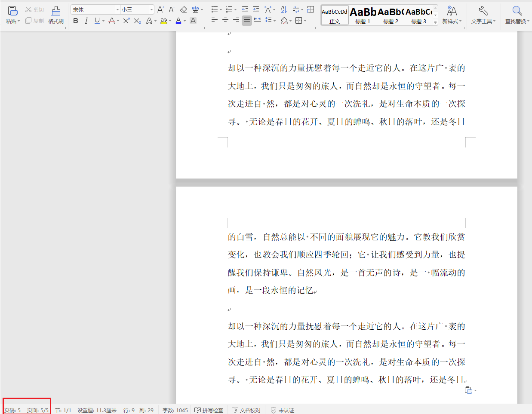Apply blue font color swatch

point(178,20)
